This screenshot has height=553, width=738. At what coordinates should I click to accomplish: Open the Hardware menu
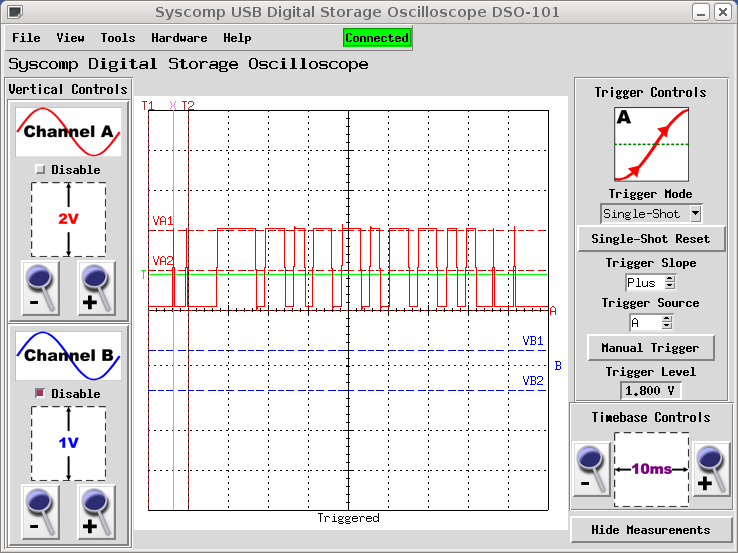point(179,38)
